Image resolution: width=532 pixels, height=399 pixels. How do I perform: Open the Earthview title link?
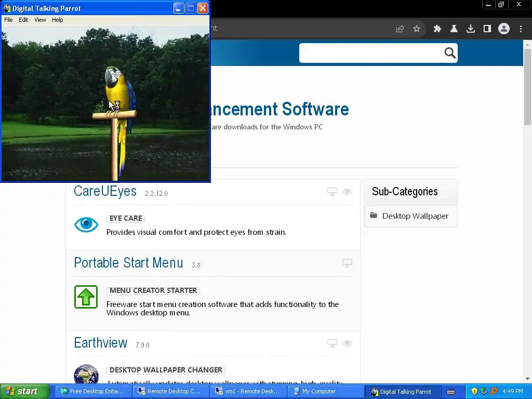[x=100, y=343]
